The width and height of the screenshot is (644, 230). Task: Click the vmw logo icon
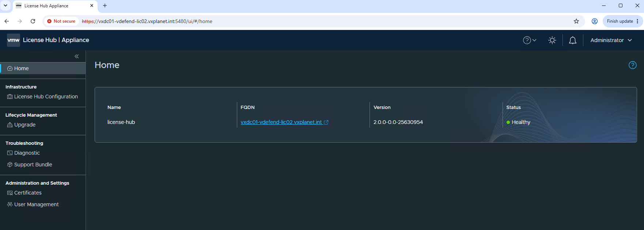click(14, 40)
